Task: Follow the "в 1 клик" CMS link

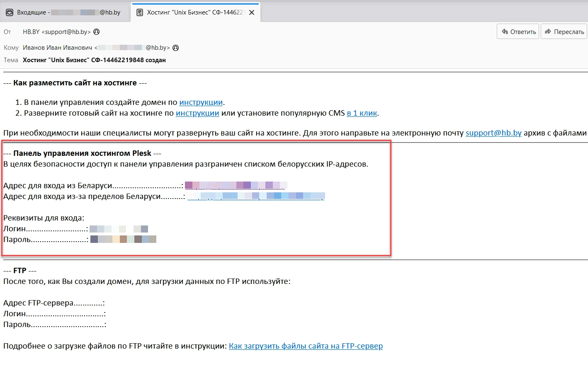Action: pos(362,113)
